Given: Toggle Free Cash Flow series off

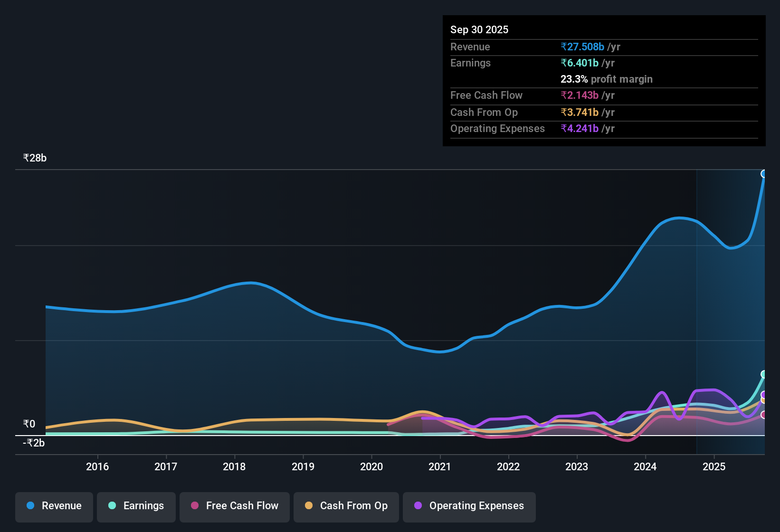Looking at the screenshot, I should tap(234, 507).
